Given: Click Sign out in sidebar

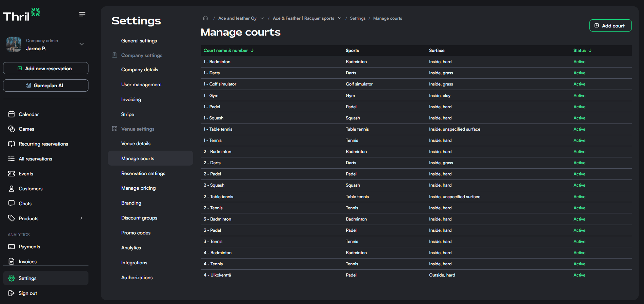Looking at the screenshot, I should 27,293.
